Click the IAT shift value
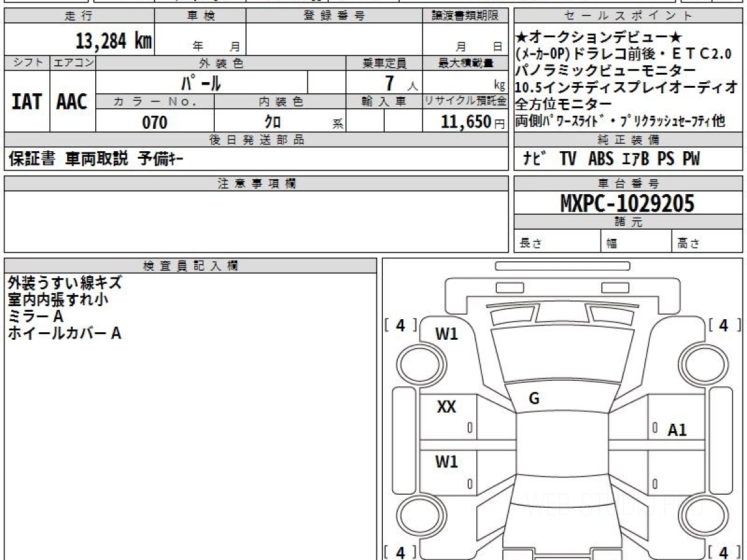Screen dimensions: 747x560 27,101
